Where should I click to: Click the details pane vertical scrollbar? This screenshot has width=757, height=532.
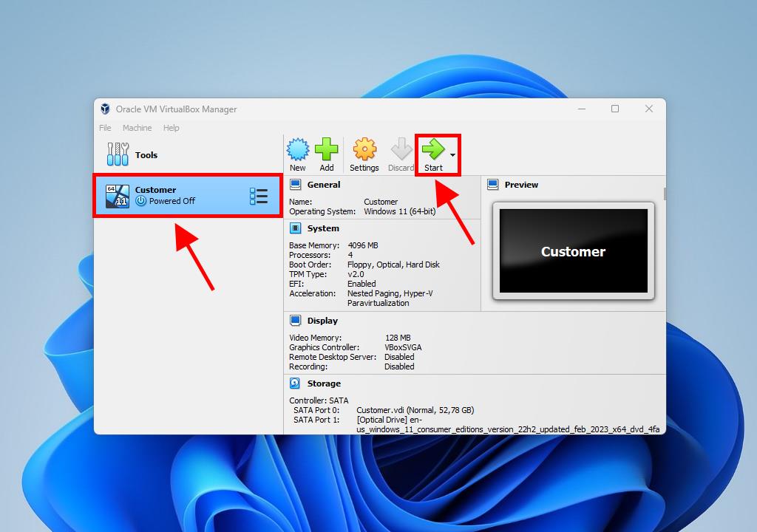pos(664,194)
